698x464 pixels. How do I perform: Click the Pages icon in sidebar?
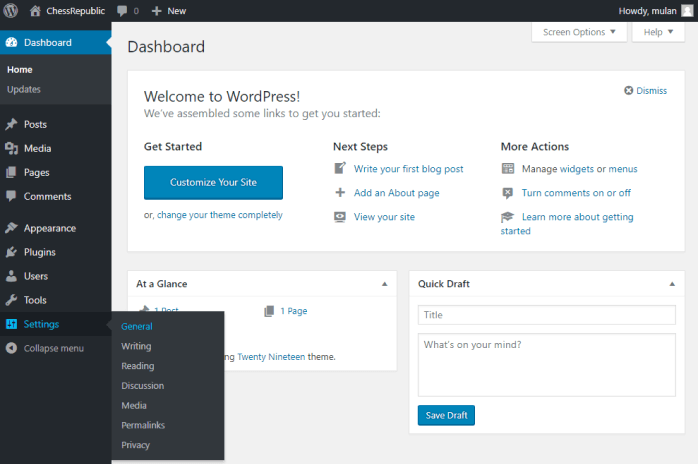(11, 172)
